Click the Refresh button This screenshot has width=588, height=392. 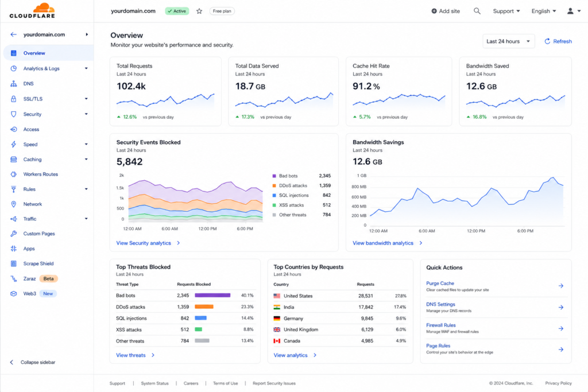point(558,41)
